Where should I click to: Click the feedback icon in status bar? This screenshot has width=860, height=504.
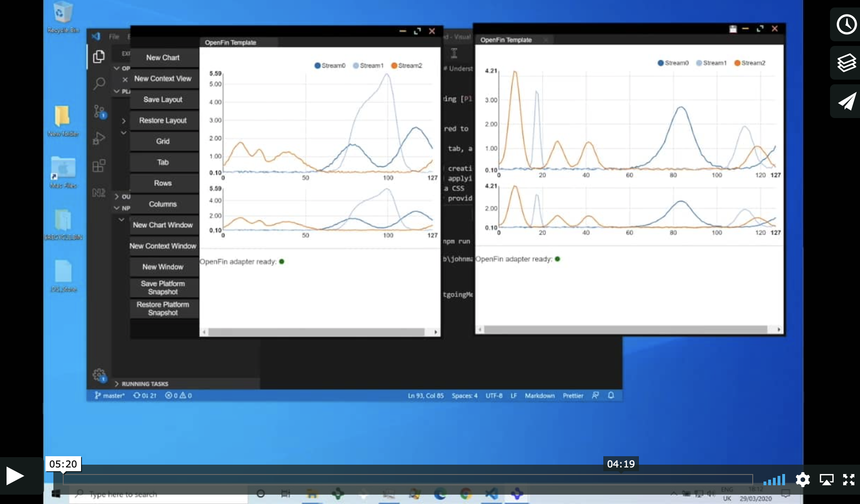coord(595,396)
